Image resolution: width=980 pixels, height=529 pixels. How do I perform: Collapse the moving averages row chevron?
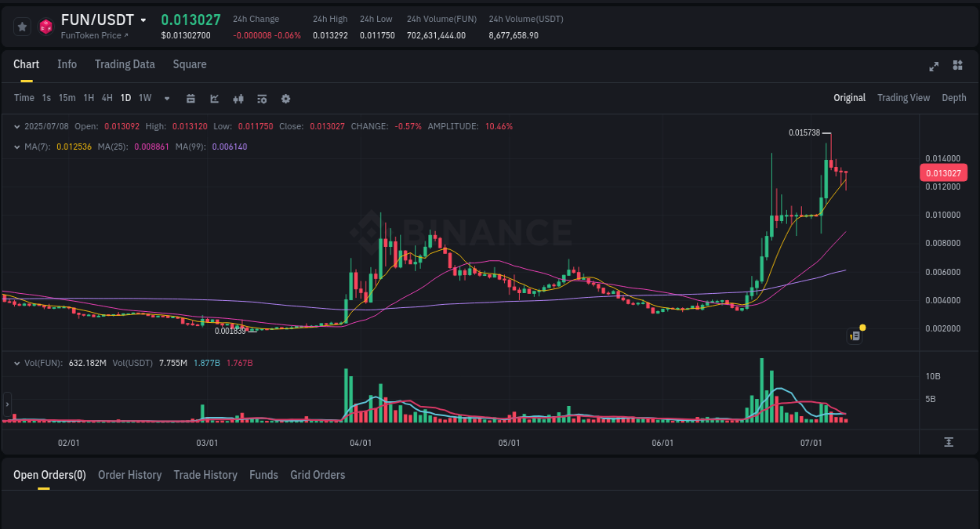[17, 146]
